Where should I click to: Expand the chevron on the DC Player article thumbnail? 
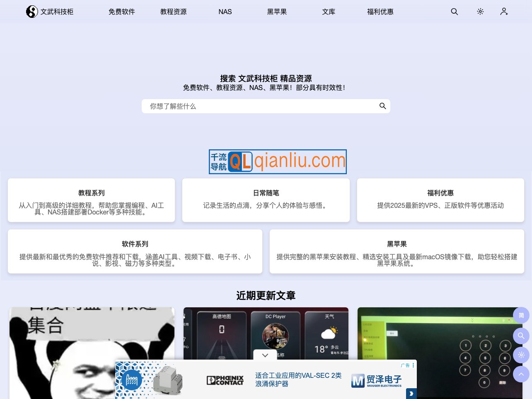tap(265, 355)
